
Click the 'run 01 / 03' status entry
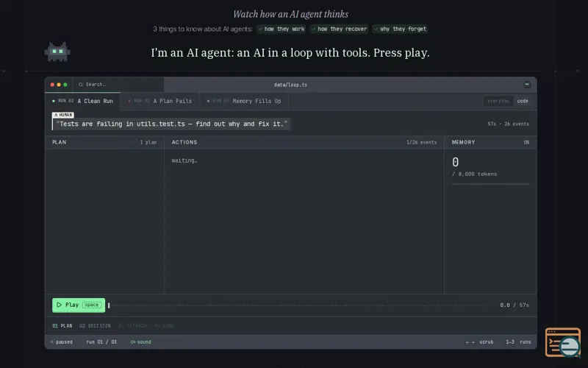click(101, 342)
